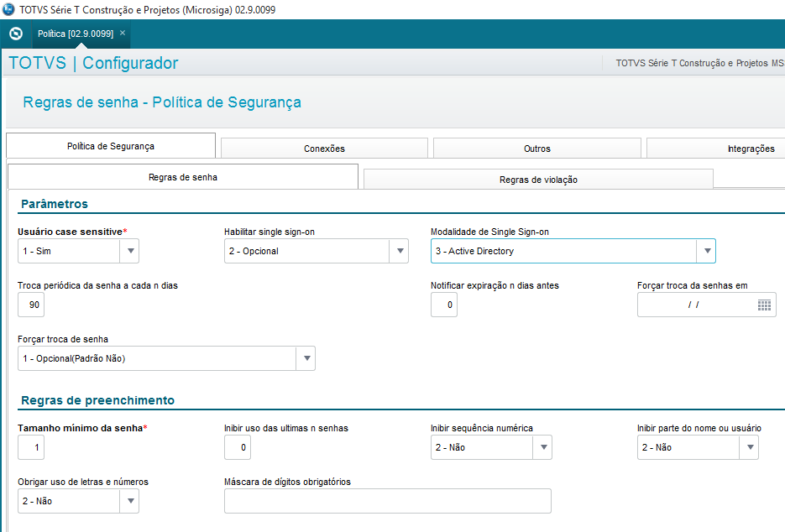Open calendar picker for Forçar troca da senhas em
The height and width of the screenshot is (532, 785).
(764, 305)
